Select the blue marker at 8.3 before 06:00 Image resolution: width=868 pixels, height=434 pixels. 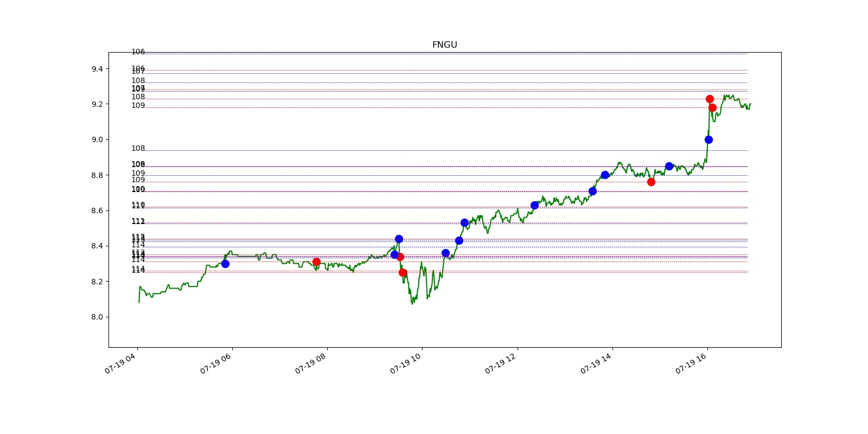pyautogui.click(x=225, y=264)
